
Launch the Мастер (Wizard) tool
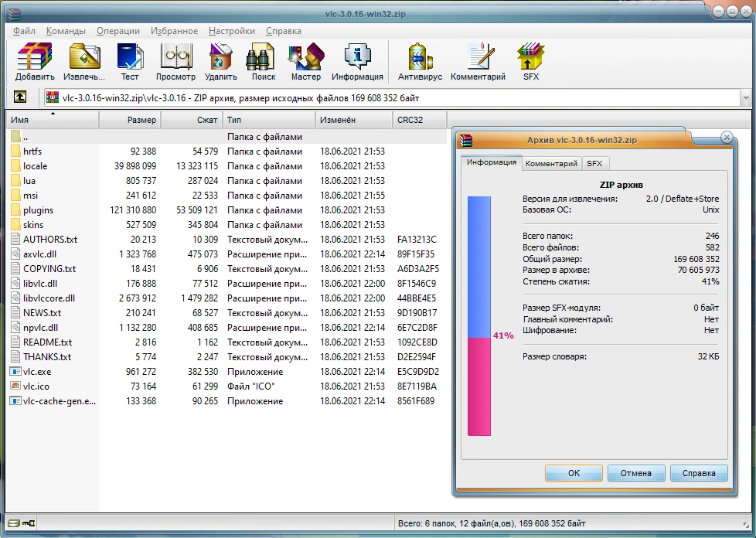pyautogui.click(x=305, y=62)
